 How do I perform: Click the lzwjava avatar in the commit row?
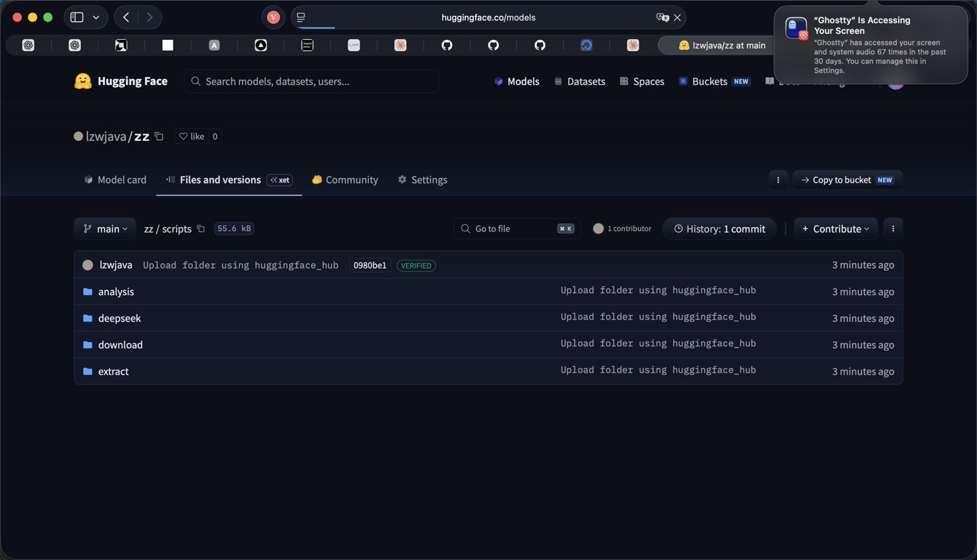tap(88, 265)
